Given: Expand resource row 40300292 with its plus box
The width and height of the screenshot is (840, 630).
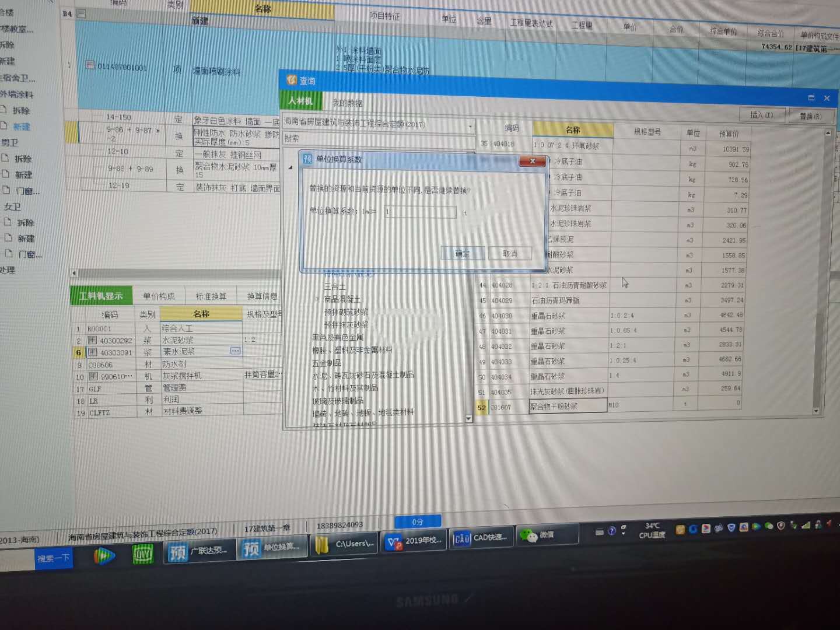Looking at the screenshot, I should point(92,340).
